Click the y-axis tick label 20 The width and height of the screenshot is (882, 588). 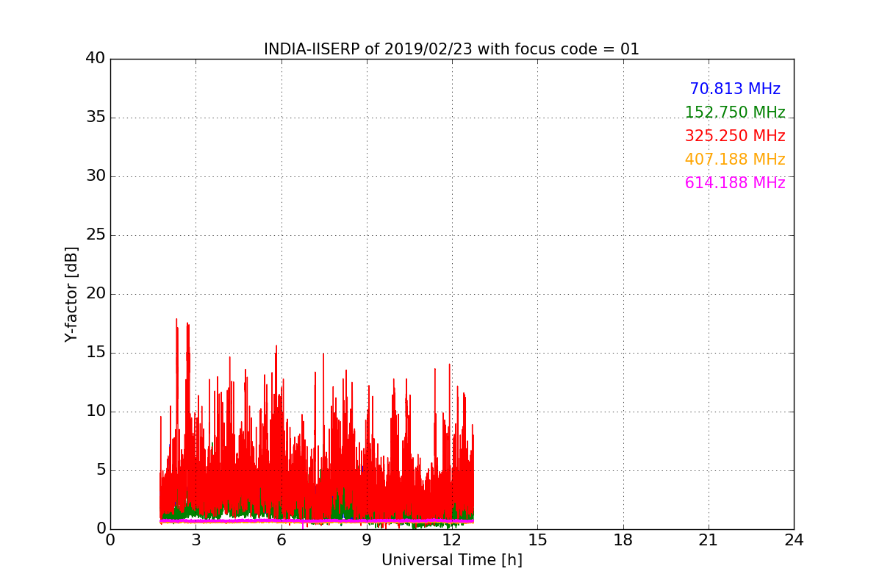coord(96,294)
